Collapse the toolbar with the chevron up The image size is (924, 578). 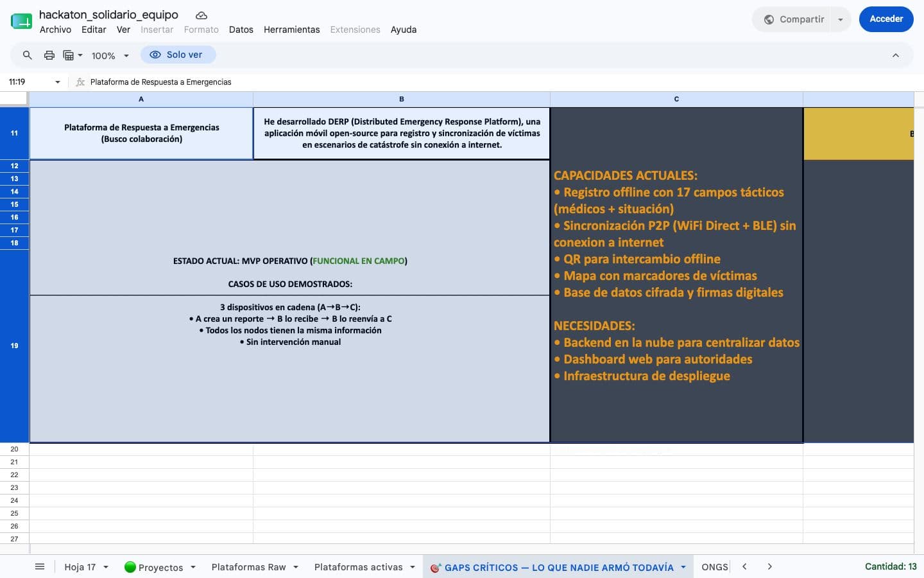pos(896,55)
